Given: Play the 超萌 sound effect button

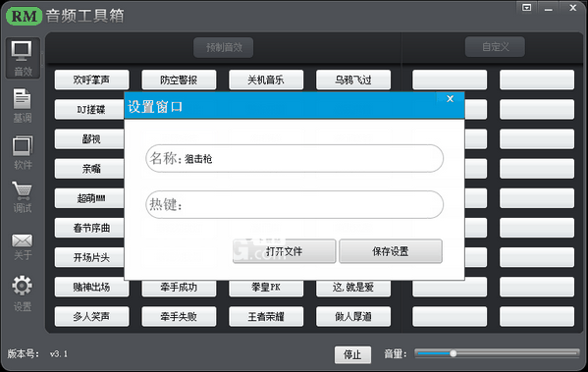Looking at the screenshot, I should coord(89,198).
